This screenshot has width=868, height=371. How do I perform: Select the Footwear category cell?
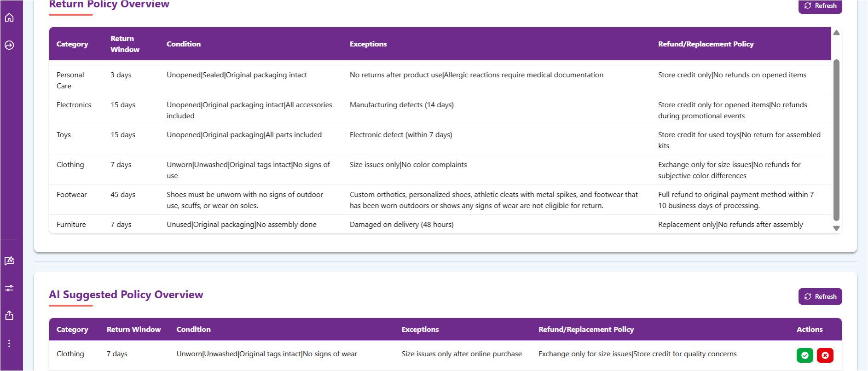[x=71, y=195]
